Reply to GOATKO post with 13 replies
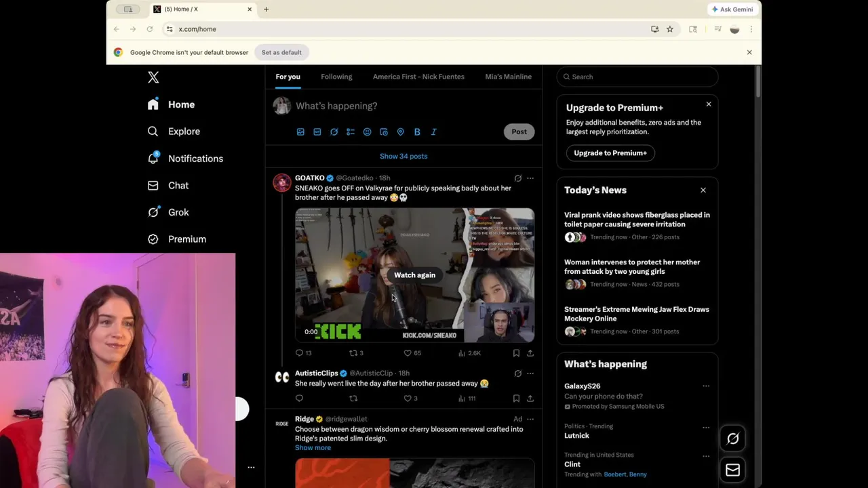 [x=304, y=353]
